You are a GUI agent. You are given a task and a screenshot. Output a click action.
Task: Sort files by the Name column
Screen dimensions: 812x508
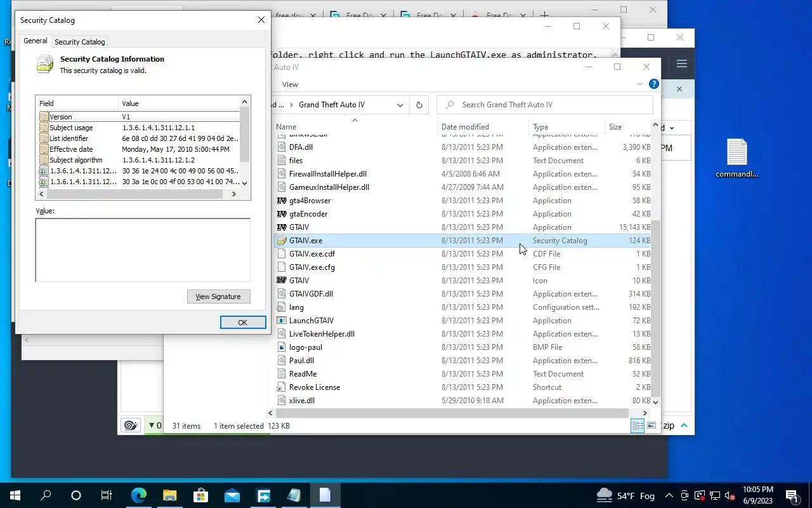coord(354,127)
